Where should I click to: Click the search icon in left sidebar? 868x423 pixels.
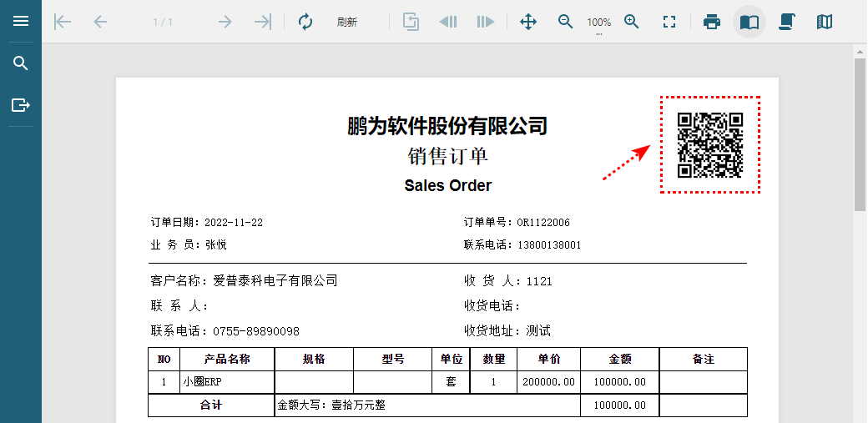21,63
